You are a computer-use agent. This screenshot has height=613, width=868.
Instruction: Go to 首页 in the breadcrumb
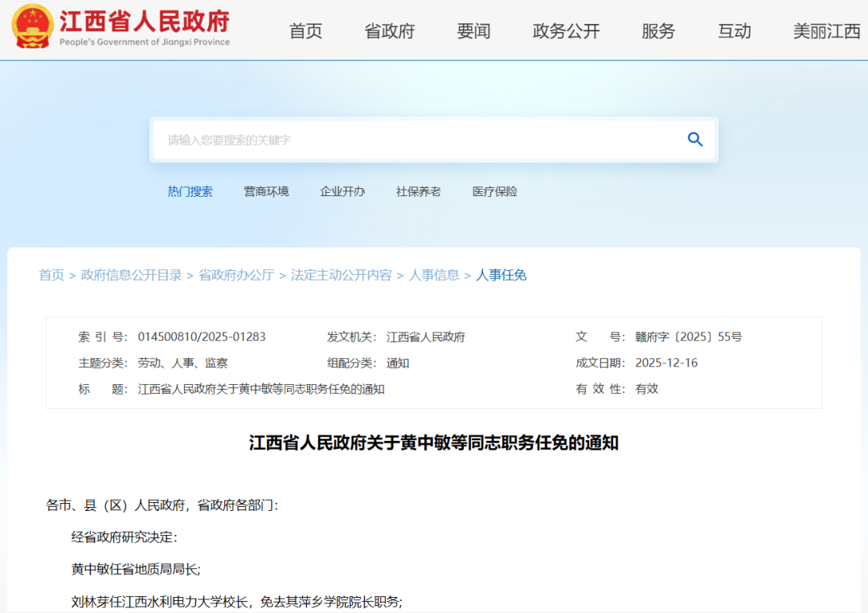[51, 275]
